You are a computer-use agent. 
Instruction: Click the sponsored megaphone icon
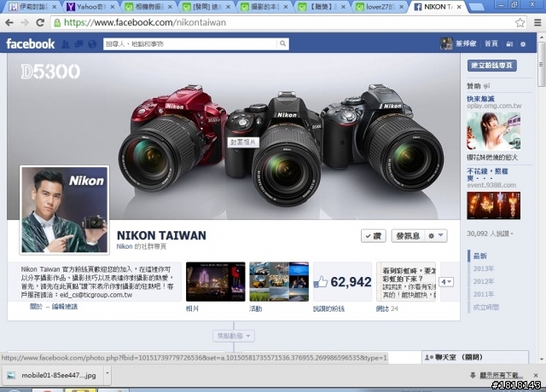[x=487, y=85]
